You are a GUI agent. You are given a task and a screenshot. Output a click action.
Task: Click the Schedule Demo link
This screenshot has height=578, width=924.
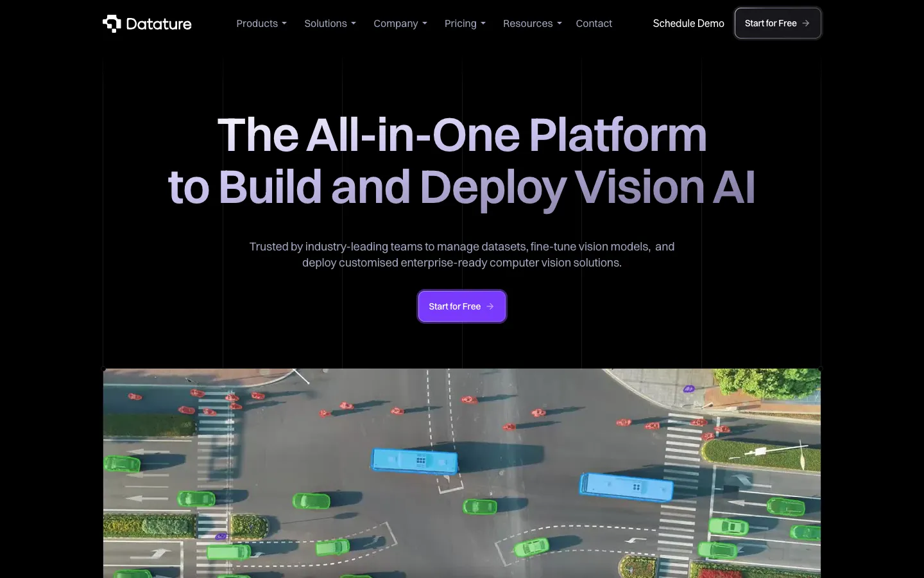point(689,23)
